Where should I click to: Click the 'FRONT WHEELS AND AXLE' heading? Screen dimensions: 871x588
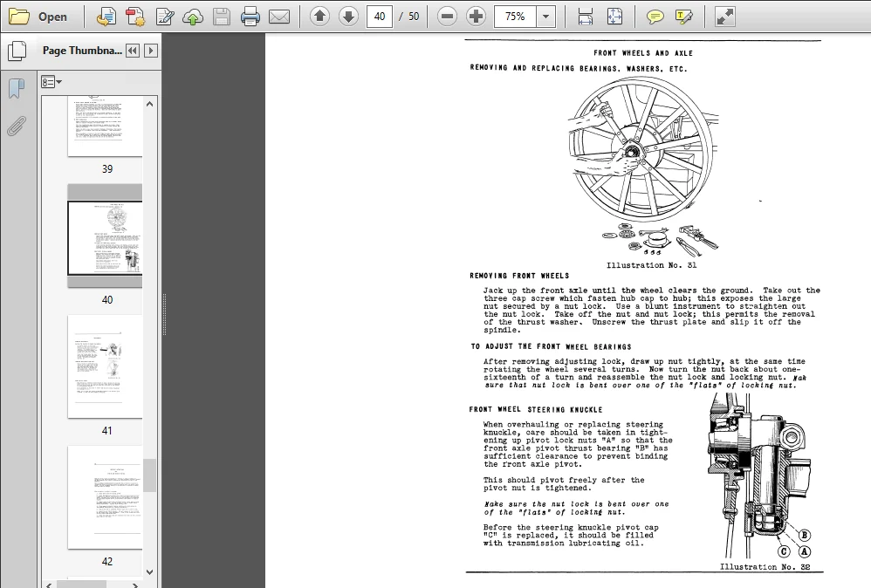pos(643,53)
